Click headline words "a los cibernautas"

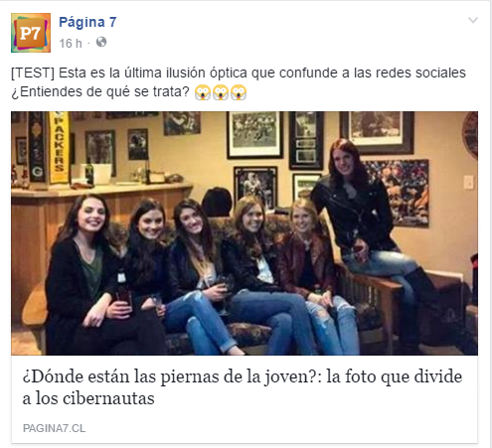tap(88, 398)
